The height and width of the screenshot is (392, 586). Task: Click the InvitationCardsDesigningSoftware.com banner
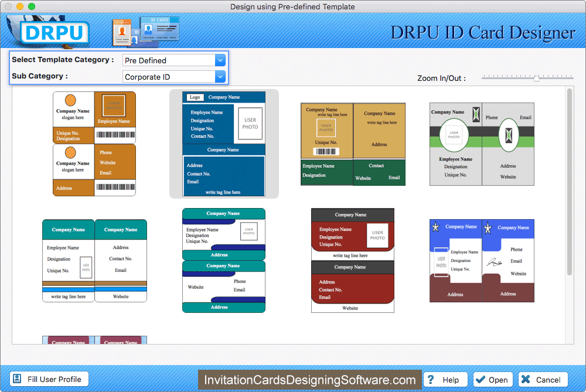pos(310,380)
